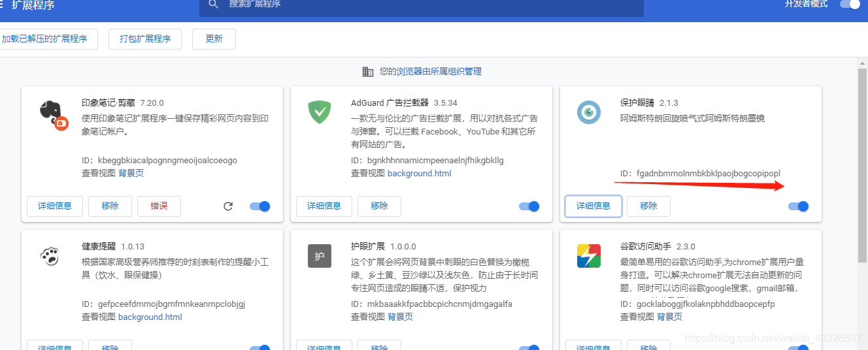Remove the 保护眼睛 extension
Image resolution: width=868 pixels, height=350 pixels.
pos(649,206)
